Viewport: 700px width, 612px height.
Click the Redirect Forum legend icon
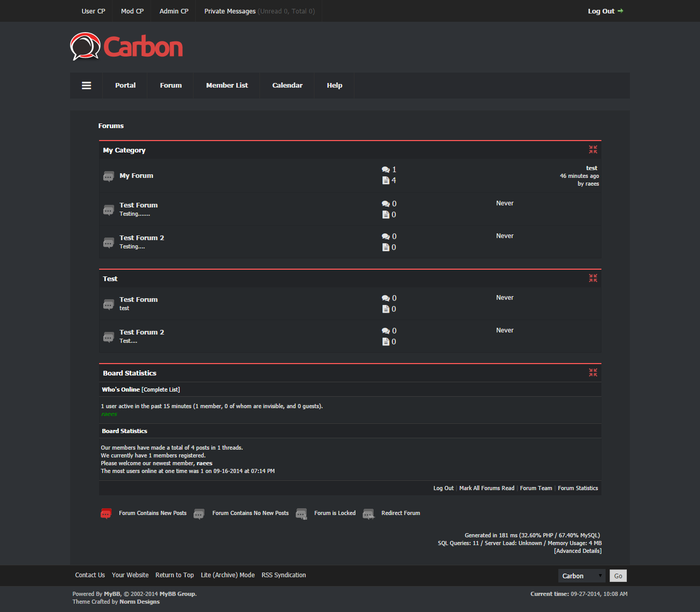[368, 513]
